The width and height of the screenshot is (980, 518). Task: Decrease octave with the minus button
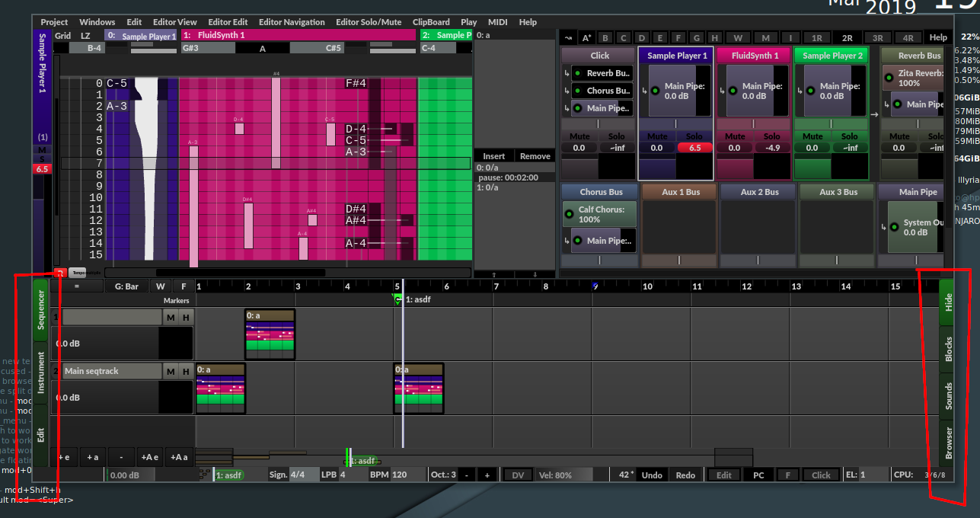click(467, 475)
